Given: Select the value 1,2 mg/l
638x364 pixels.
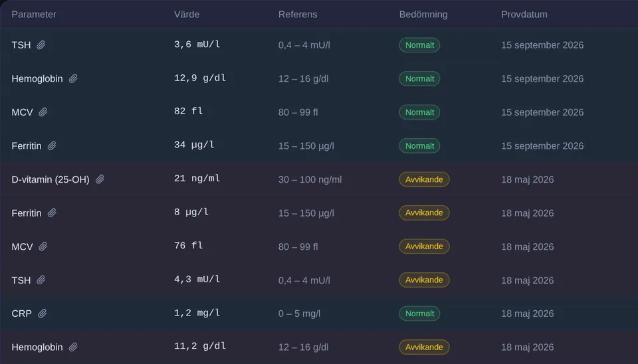Looking at the screenshot, I should point(197,313).
